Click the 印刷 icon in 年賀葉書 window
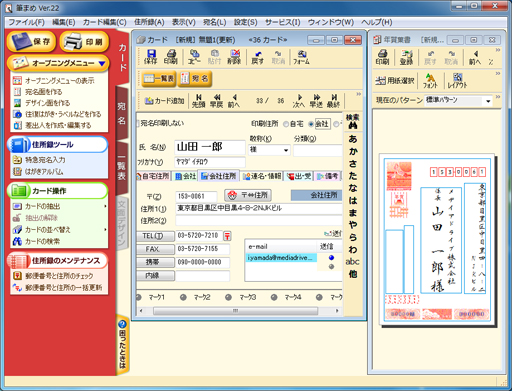 [x=382, y=57]
